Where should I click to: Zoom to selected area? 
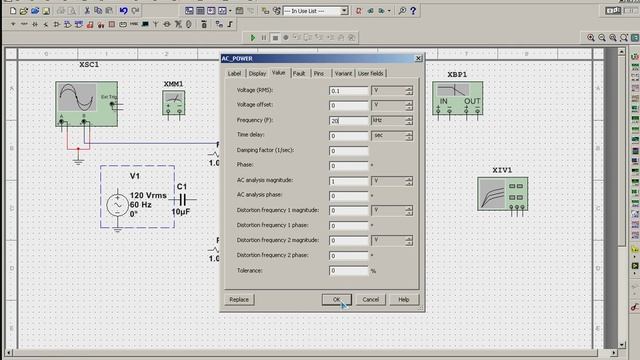(613, 38)
